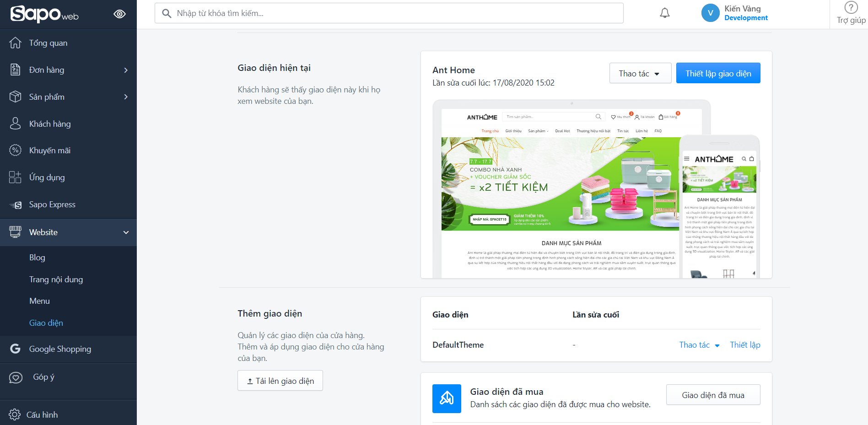Click the Ant Home theme title
This screenshot has width=868, height=425.
coord(453,70)
